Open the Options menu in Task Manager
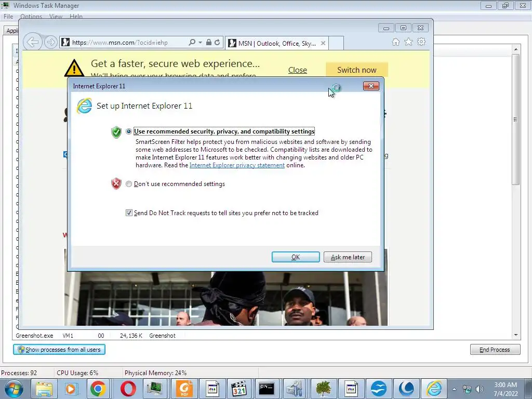 pos(31,16)
